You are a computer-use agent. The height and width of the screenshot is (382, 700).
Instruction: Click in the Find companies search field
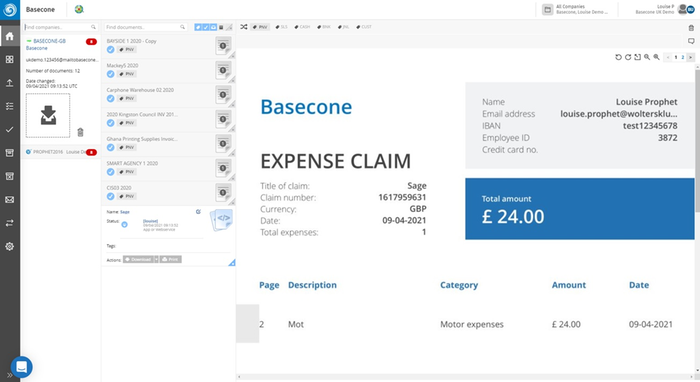coord(60,27)
